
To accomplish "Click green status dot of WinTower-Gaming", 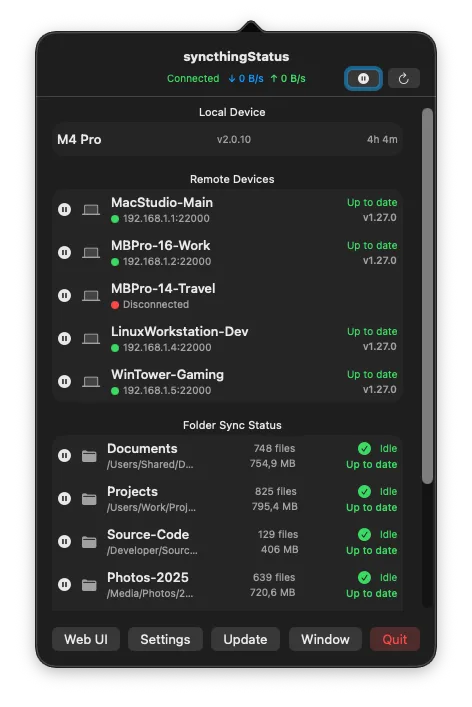I will [115, 391].
